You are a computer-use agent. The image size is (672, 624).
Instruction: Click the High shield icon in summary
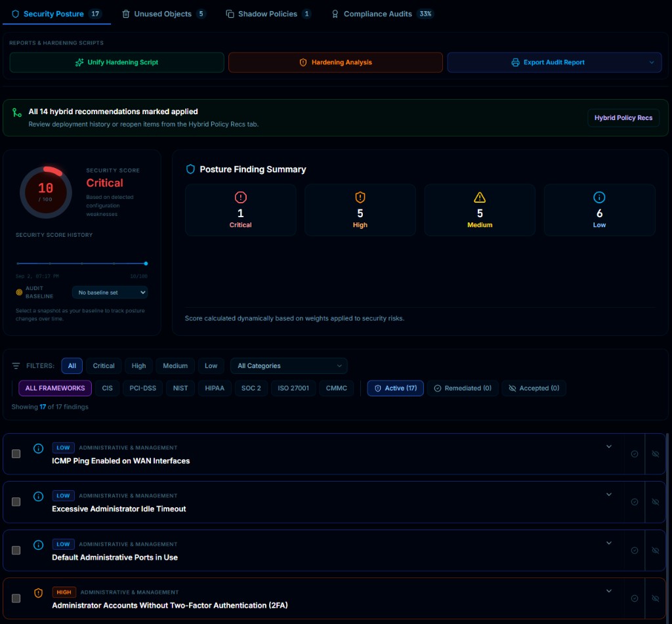tap(360, 197)
